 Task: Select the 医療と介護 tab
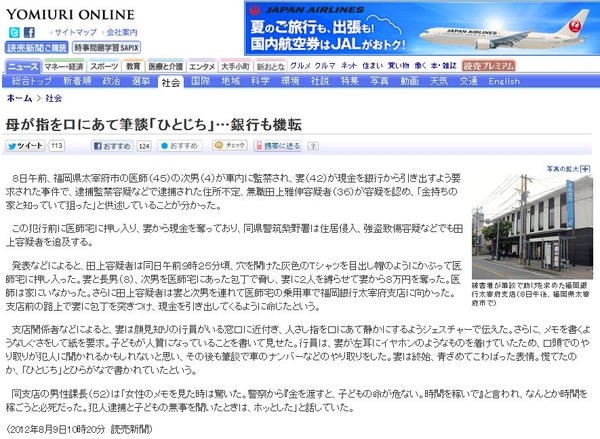pyautogui.click(x=165, y=67)
